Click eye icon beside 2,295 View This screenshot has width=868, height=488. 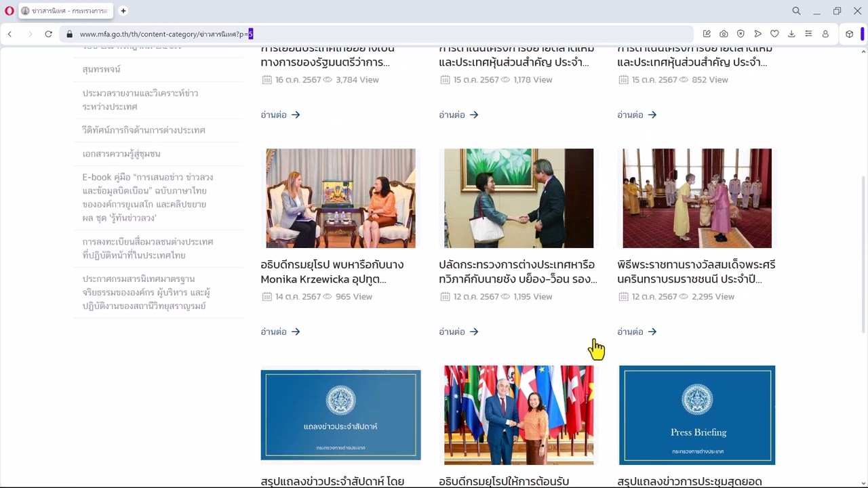[684, 296]
